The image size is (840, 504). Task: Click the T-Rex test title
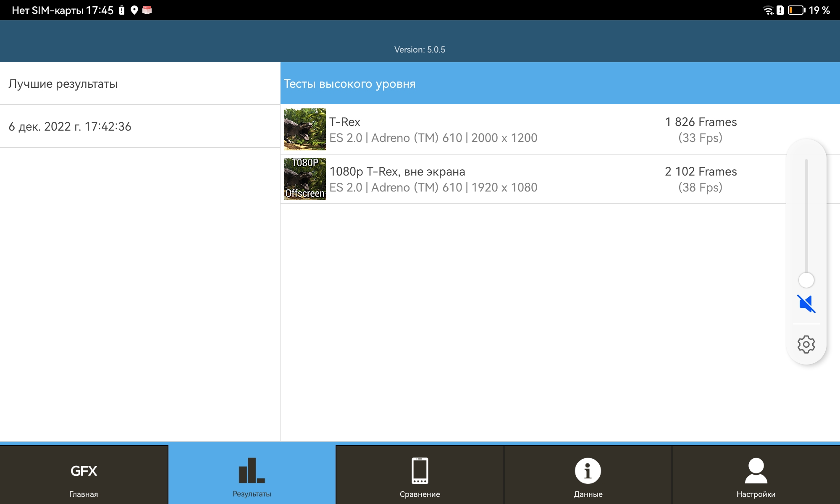pyautogui.click(x=345, y=122)
